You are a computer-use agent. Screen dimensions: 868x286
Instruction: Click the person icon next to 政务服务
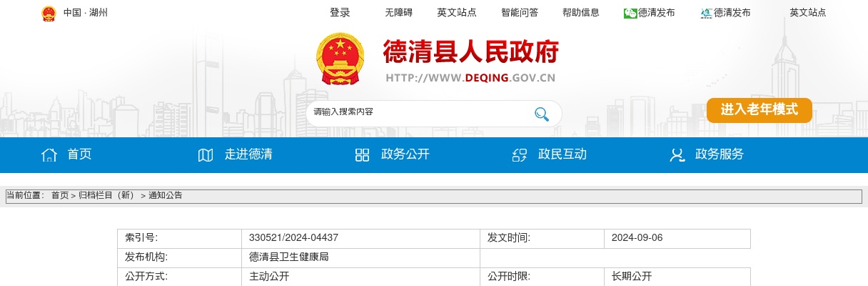click(677, 155)
